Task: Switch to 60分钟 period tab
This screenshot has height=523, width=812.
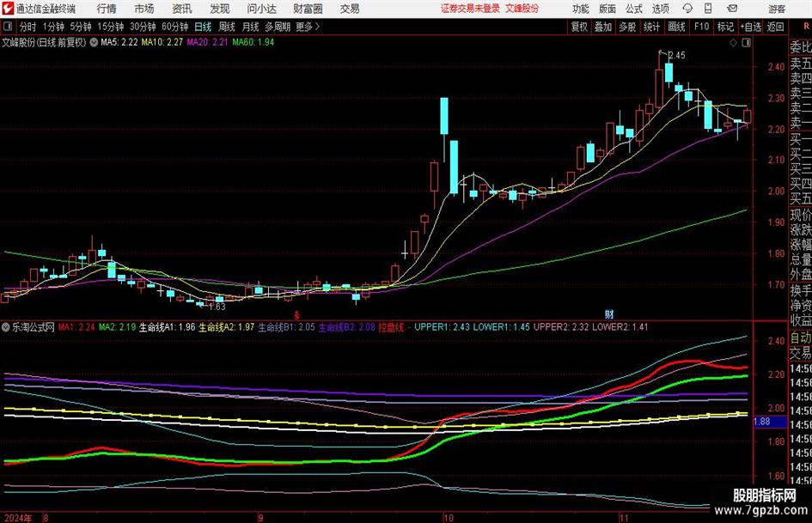Action: click(175, 27)
